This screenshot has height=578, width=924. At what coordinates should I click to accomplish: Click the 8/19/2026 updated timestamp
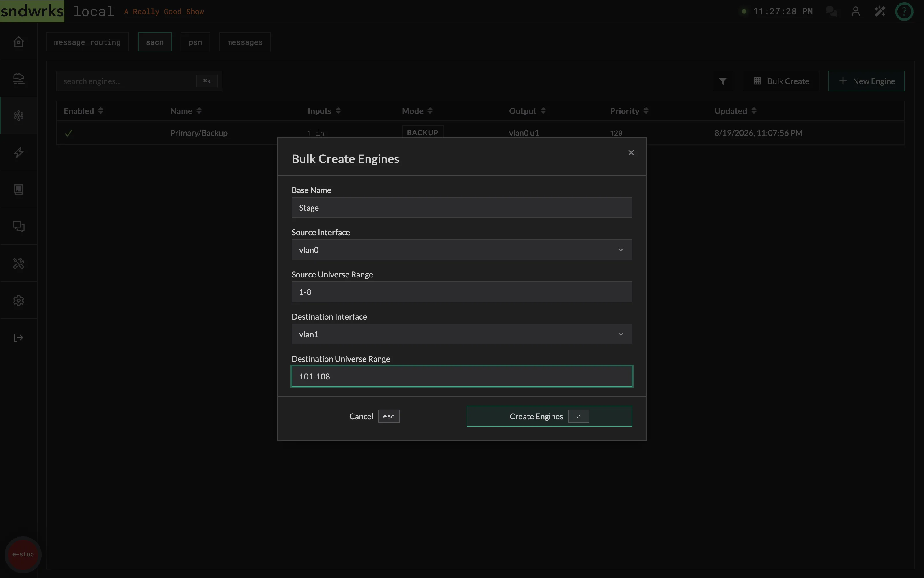[758, 133]
